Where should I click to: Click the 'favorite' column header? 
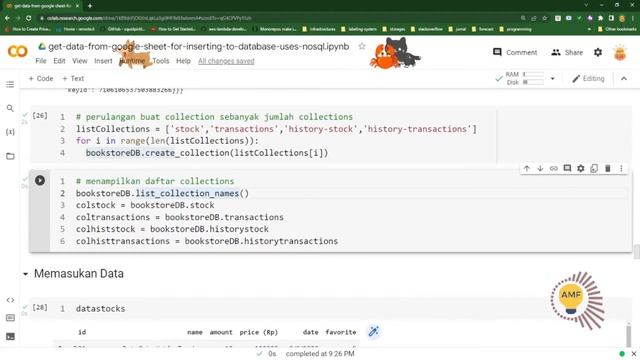tap(341, 332)
